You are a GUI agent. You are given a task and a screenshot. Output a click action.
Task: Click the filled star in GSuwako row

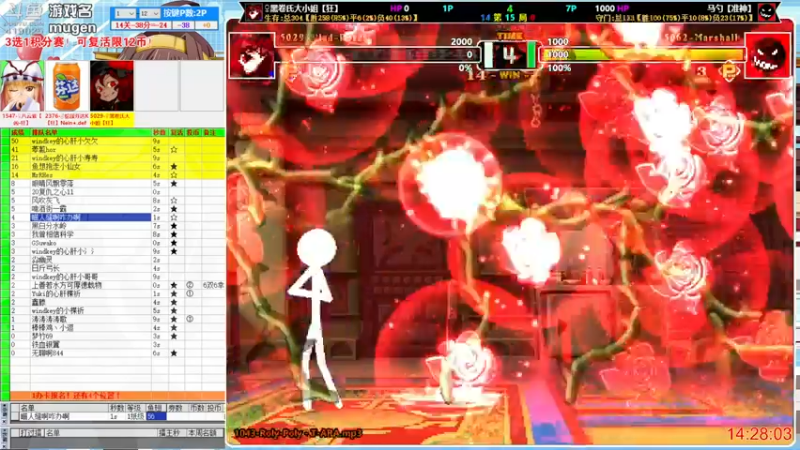[x=174, y=243]
